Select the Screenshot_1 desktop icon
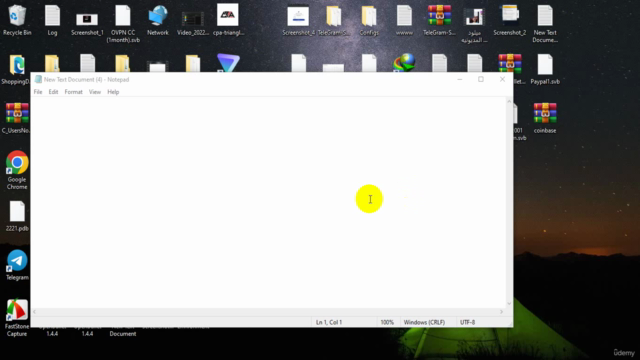 click(87, 24)
